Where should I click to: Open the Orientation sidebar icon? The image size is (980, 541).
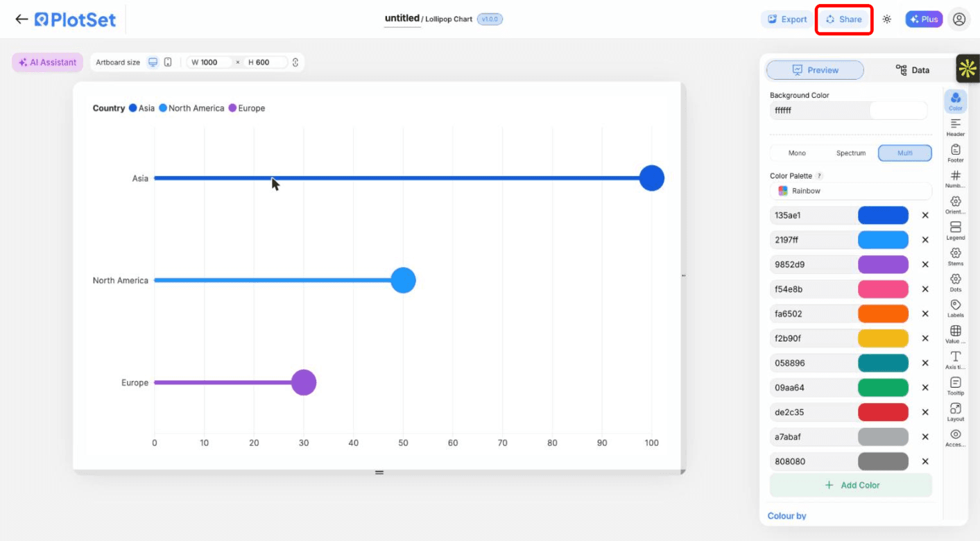pyautogui.click(x=956, y=205)
